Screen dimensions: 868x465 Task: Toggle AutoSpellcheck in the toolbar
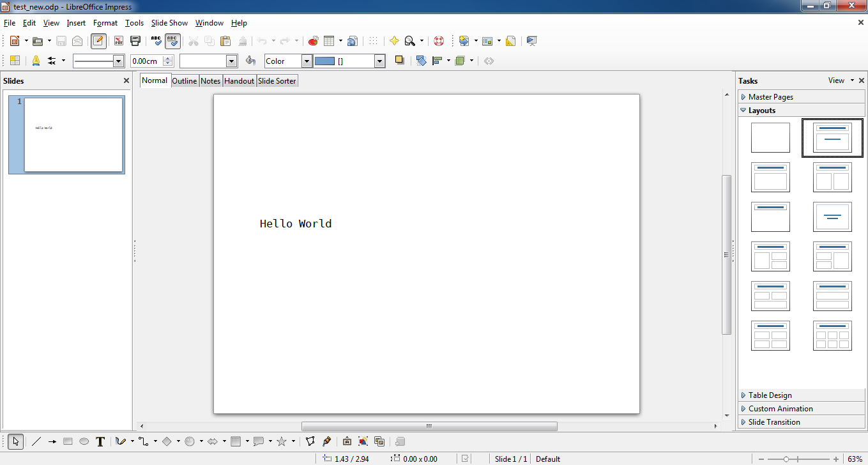[172, 41]
